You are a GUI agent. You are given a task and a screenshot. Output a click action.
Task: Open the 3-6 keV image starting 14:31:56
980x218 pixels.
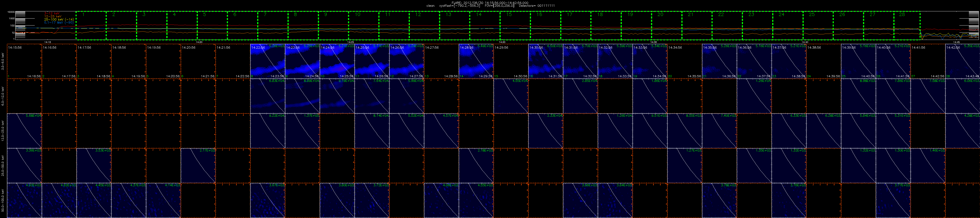581,61
